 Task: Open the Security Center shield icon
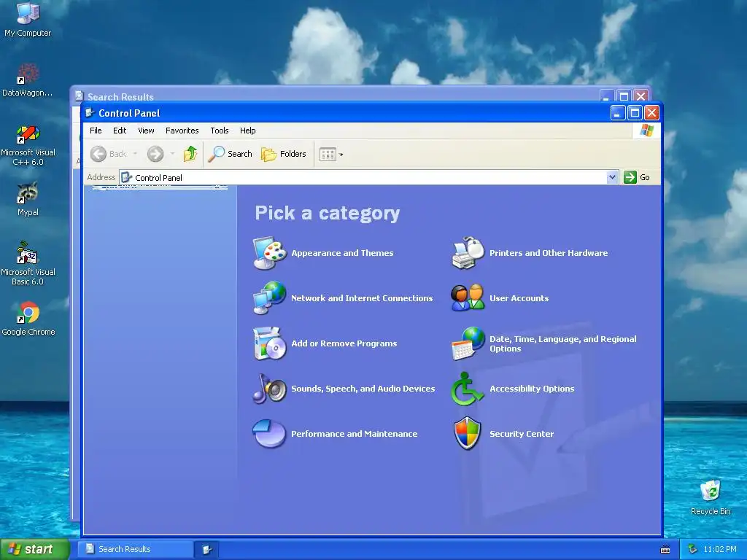point(468,433)
